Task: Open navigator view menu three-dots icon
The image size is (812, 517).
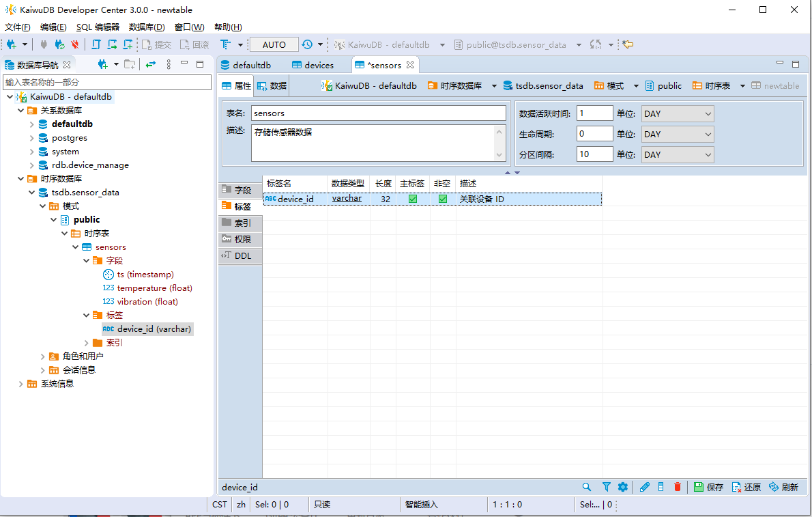Action: (169, 64)
